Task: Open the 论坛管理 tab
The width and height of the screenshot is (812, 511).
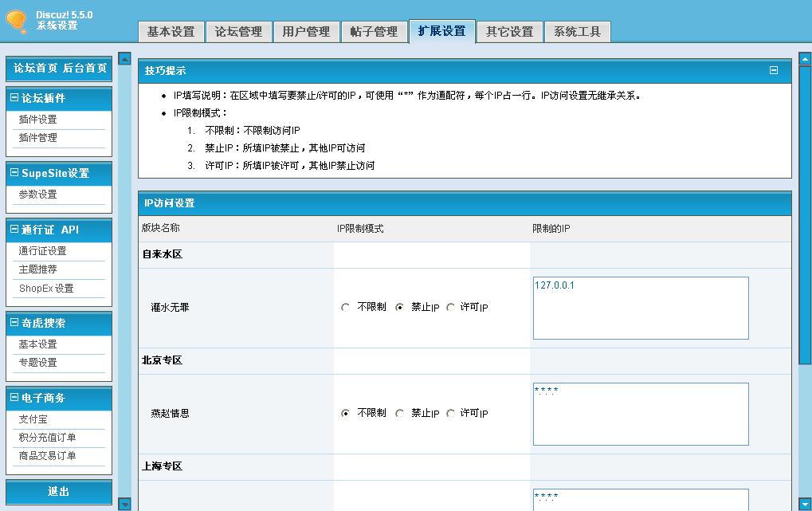Action: pos(239,32)
